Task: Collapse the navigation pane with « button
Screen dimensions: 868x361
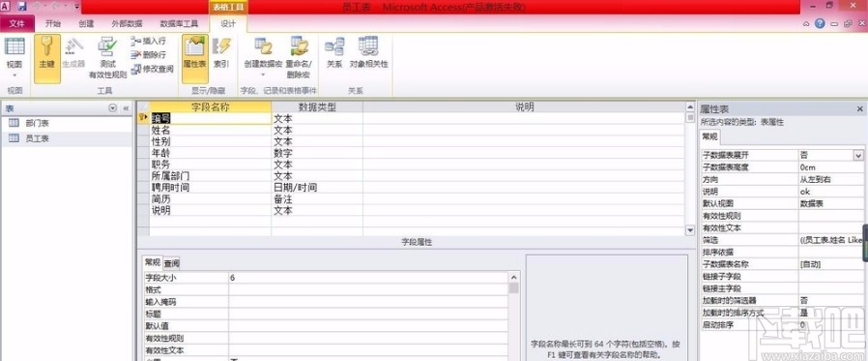Action: click(x=126, y=108)
